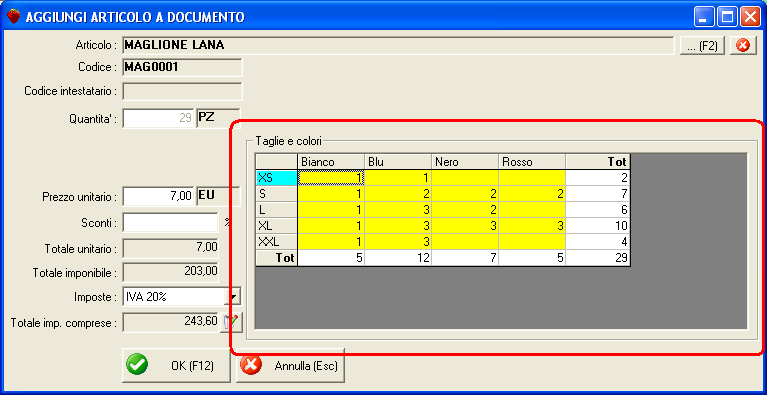Image resolution: width=767 pixels, height=395 pixels.
Task: Select the XS row header in grid
Action: pos(276,177)
